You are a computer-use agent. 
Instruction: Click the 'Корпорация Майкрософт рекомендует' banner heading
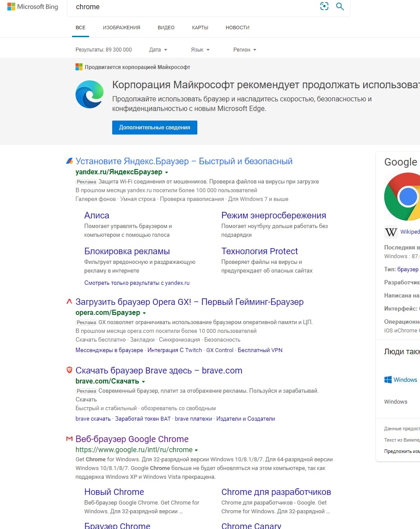tap(266, 84)
